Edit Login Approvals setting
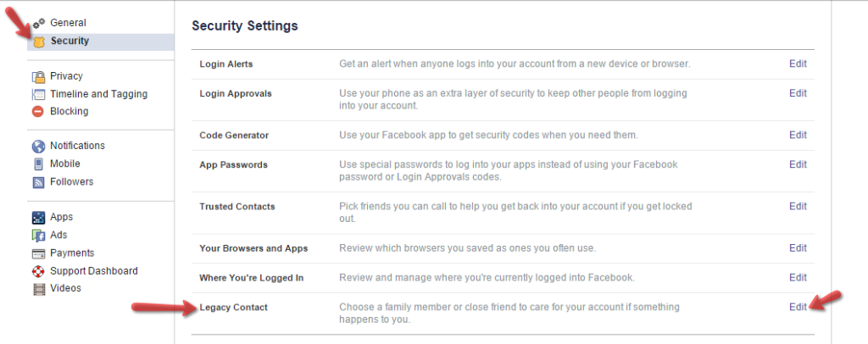Viewport: 868px width, 344px height. [x=798, y=93]
